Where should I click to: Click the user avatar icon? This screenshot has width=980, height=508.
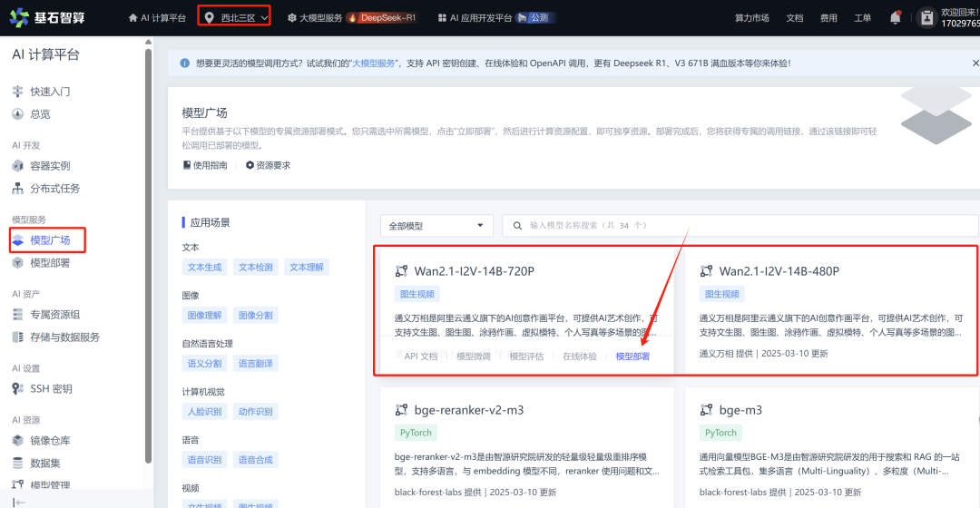(926, 18)
